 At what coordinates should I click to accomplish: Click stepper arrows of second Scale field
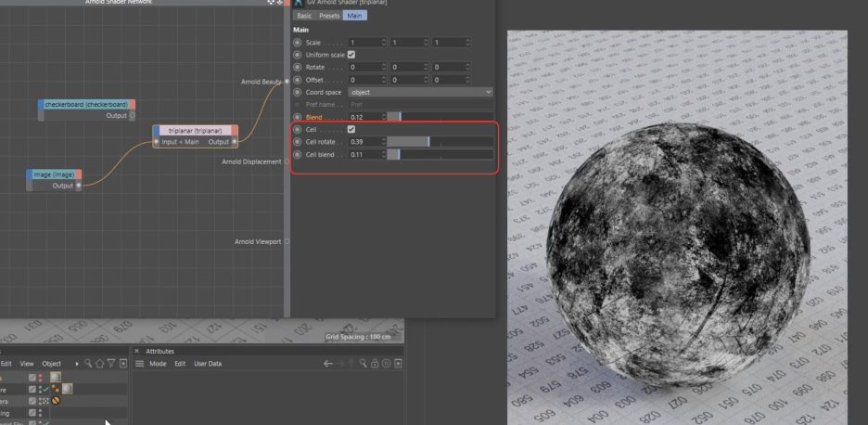point(426,42)
